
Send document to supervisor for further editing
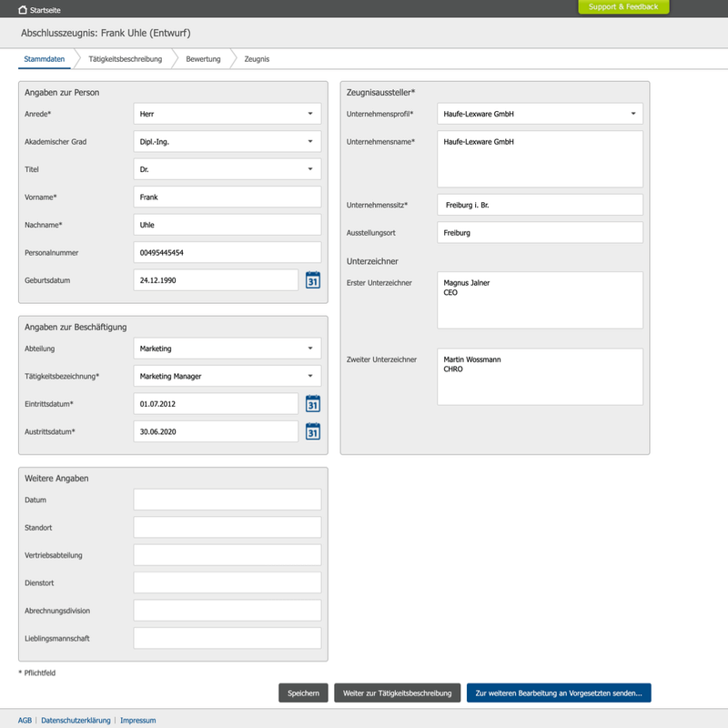(559, 693)
